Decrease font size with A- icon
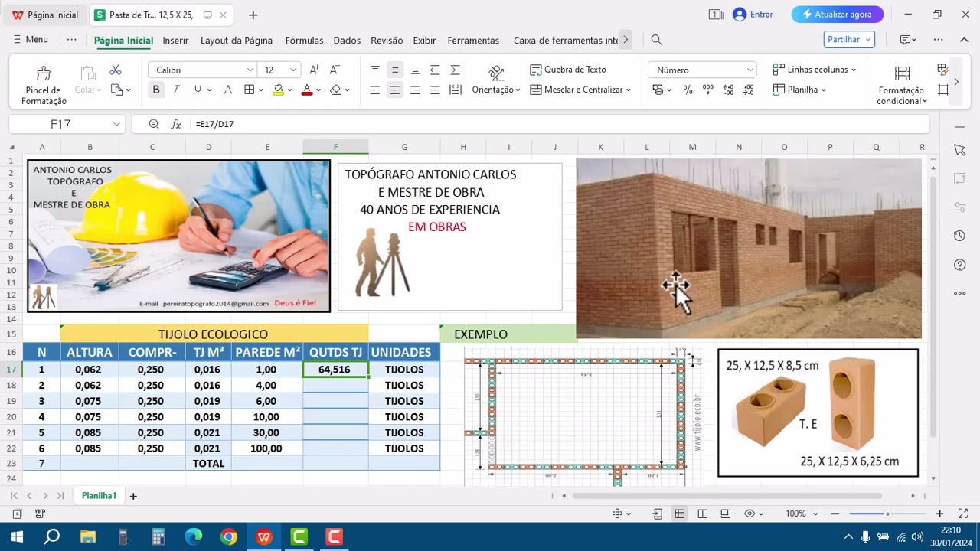 (335, 70)
